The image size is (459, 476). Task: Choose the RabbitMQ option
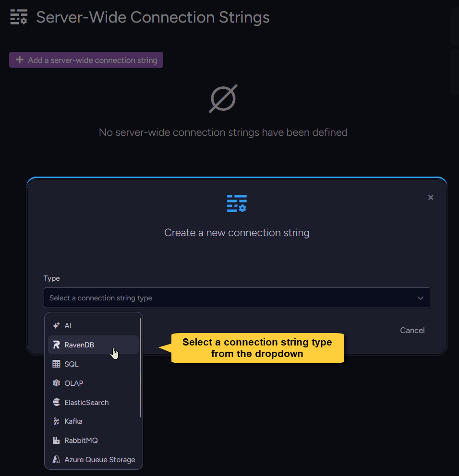tap(93, 440)
